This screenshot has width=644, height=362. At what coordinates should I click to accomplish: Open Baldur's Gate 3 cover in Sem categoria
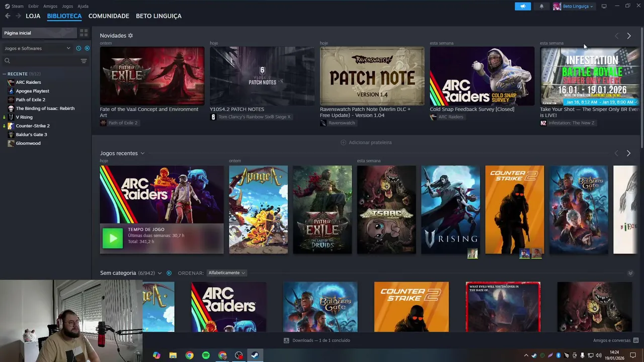pos(320,307)
